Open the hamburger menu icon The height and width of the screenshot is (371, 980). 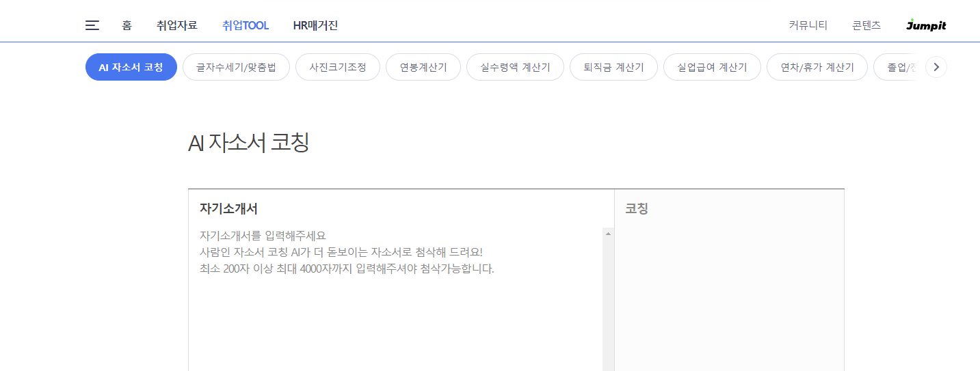[x=92, y=25]
